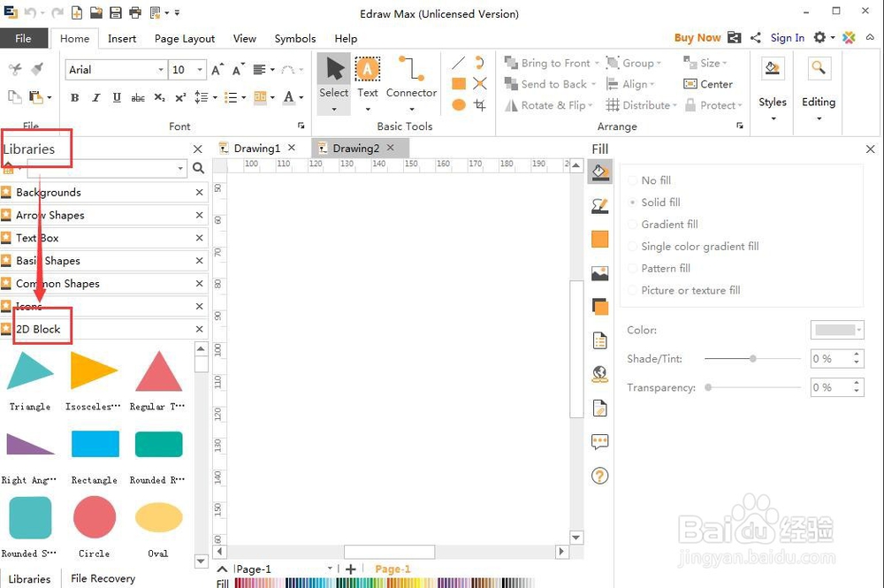The width and height of the screenshot is (884, 588).
Task: Expand the Bring to Front dropdown
Action: coord(597,63)
